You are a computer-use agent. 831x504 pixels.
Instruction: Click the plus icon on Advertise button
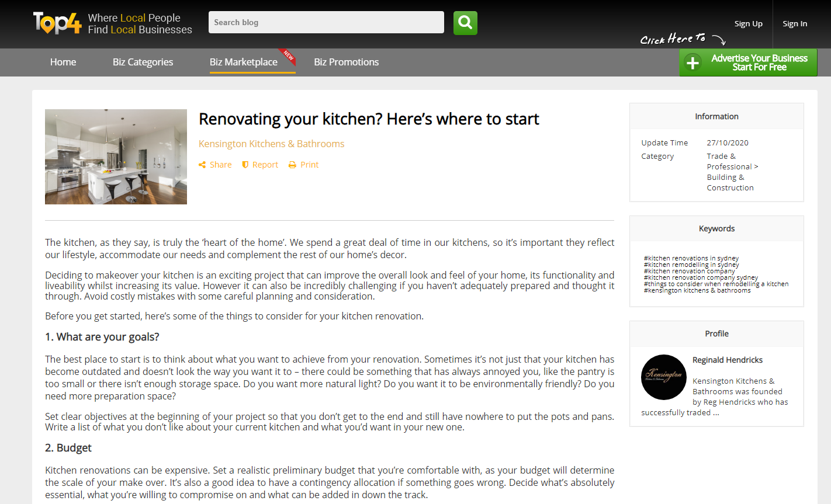[692, 62]
